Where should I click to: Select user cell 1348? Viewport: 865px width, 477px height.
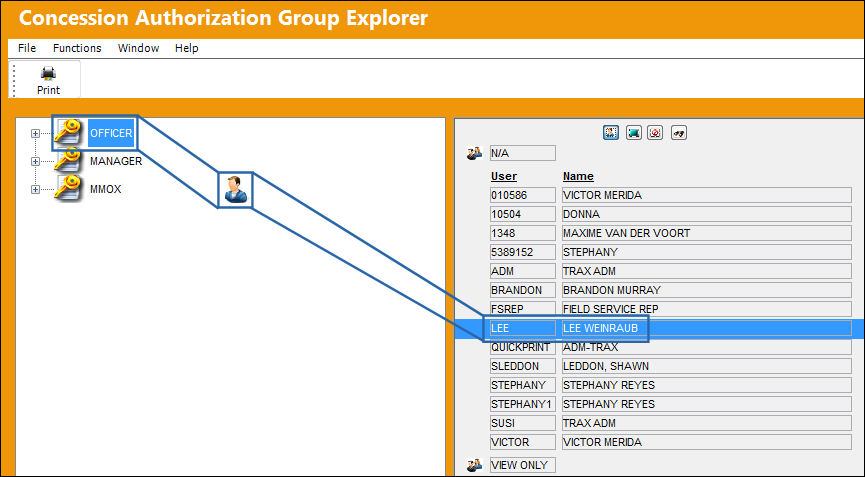point(522,233)
